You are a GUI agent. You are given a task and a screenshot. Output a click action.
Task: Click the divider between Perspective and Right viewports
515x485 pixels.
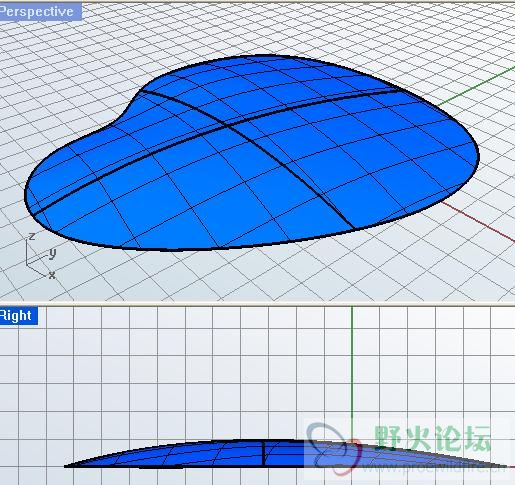(257, 303)
